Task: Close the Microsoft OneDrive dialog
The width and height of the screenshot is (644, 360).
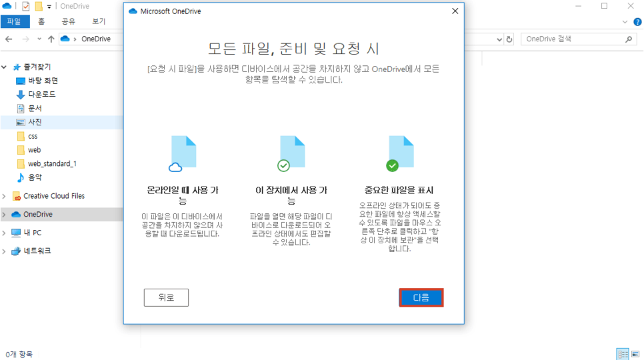Action: point(455,11)
